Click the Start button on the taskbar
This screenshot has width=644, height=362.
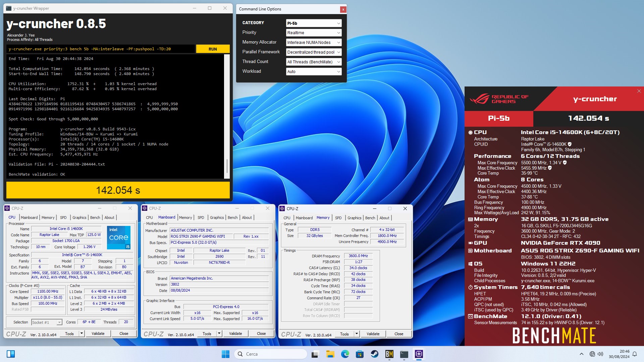click(225, 354)
